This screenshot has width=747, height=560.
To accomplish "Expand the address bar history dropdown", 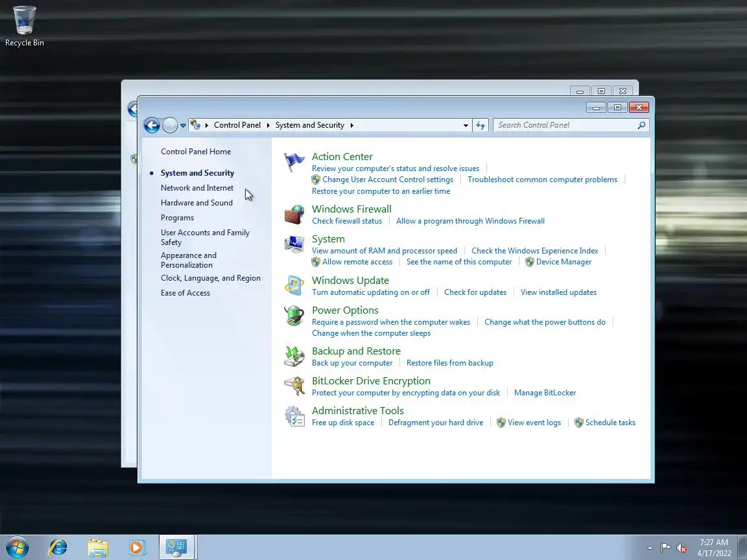I will tap(466, 125).
